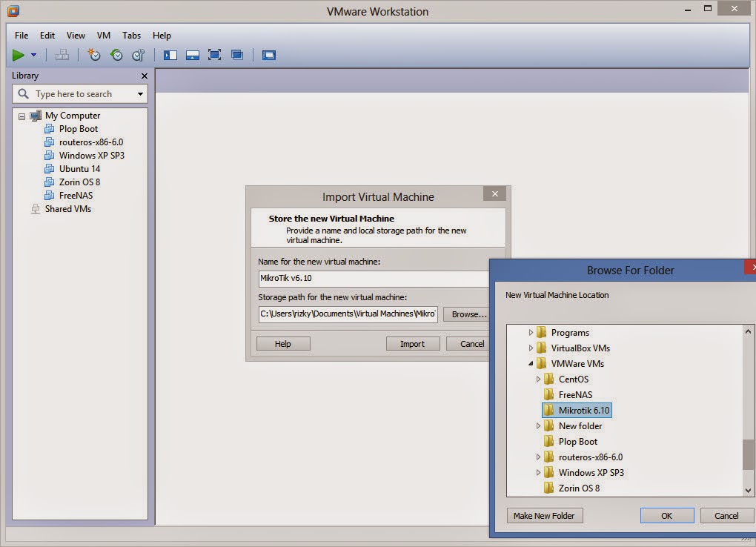Screen dimensions: 756x547
Task: Cancel the Browse For Folder dialog
Action: (x=726, y=516)
